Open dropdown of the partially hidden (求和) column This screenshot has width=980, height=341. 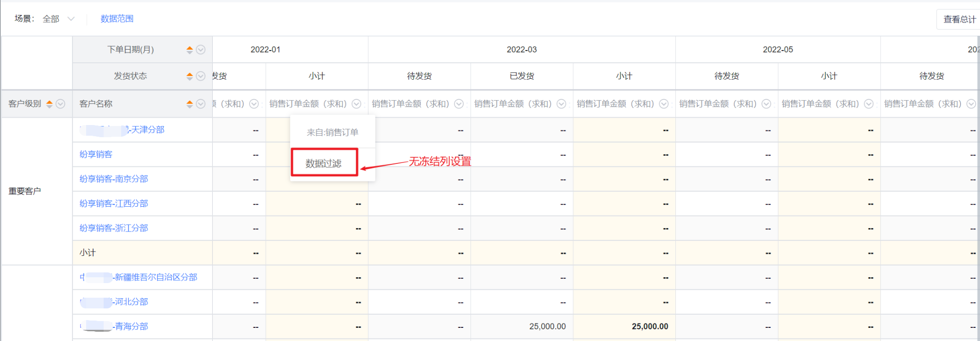[x=254, y=104]
